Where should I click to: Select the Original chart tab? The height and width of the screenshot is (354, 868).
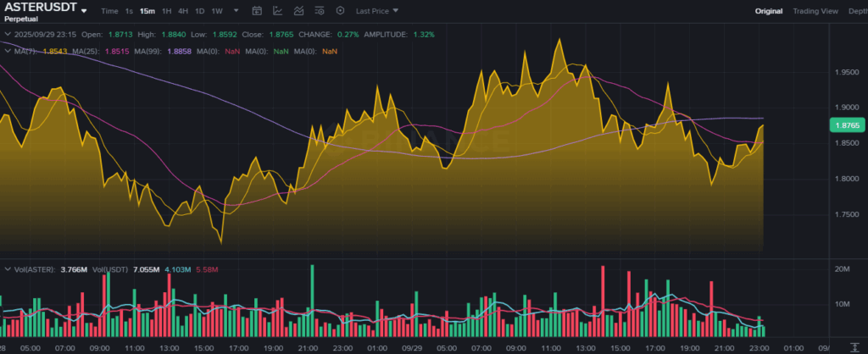click(769, 11)
